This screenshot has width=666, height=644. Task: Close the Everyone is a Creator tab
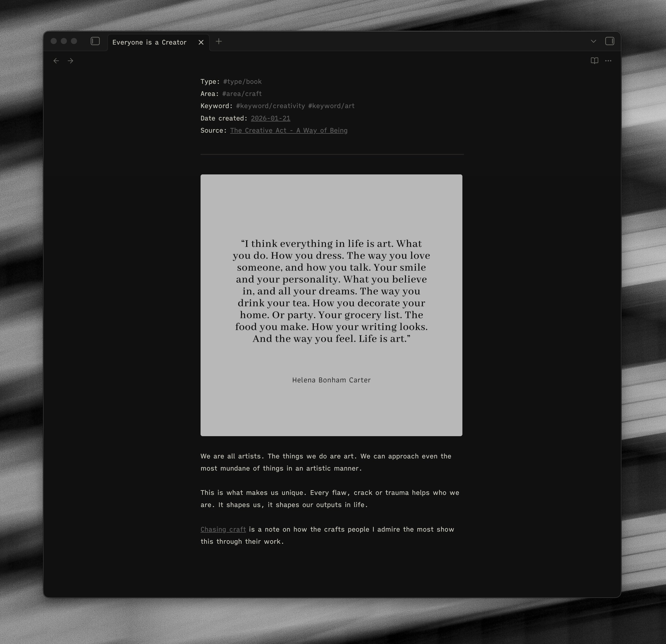pyautogui.click(x=201, y=42)
